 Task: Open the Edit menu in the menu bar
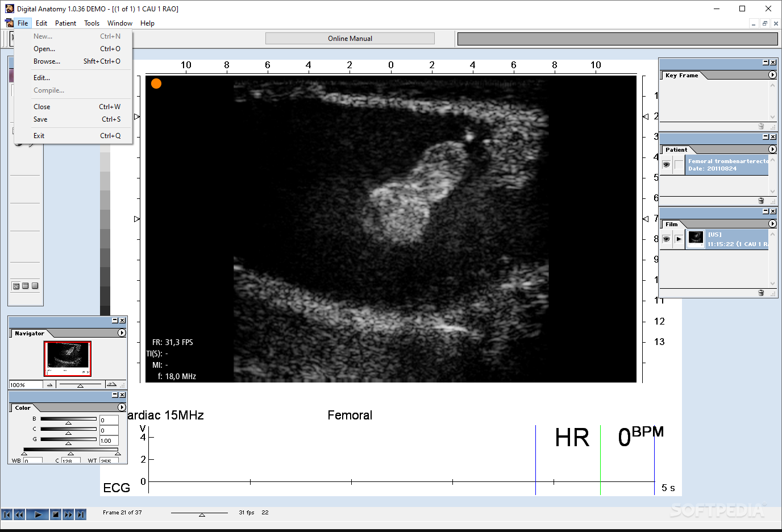point(41,23)
